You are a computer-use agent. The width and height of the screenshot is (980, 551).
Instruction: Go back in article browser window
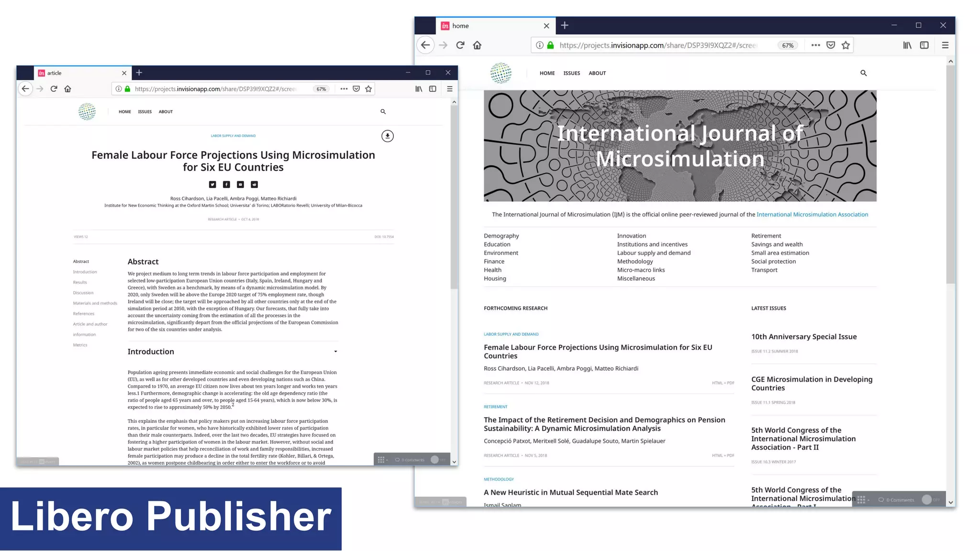click(25, 89)
